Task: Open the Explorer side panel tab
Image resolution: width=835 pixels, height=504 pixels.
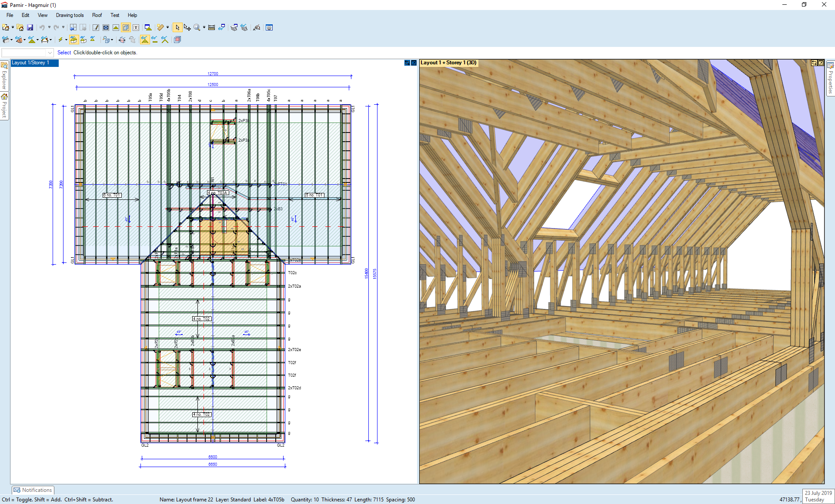Action: click(4, 76)
